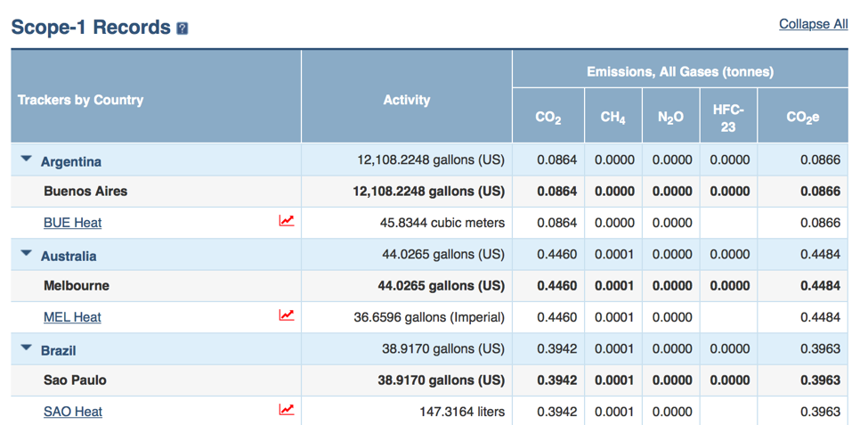Collapse the Australia country group
Viewport: 868px width, 425px height.
[x=27, y=255]
